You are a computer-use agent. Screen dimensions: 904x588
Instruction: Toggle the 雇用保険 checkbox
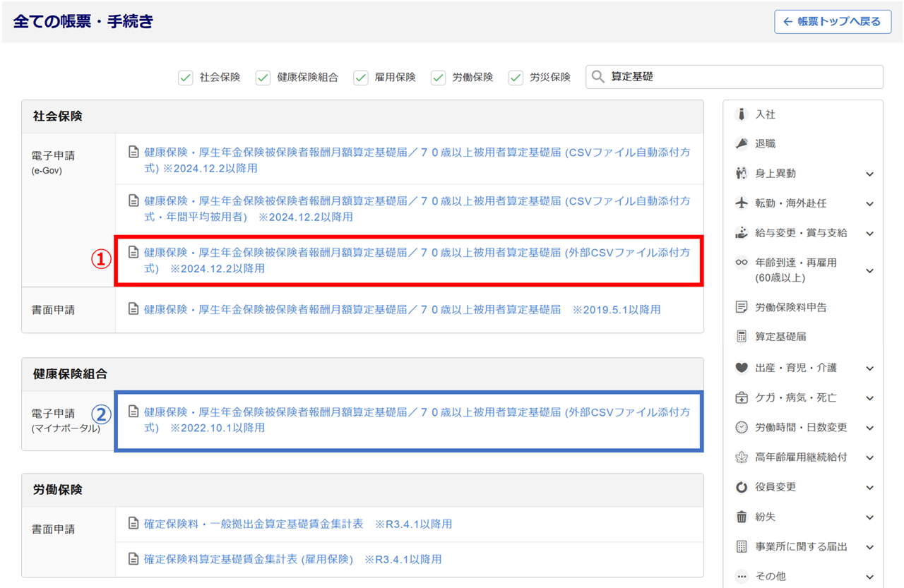pyautogui.click(x=361, y=78)
